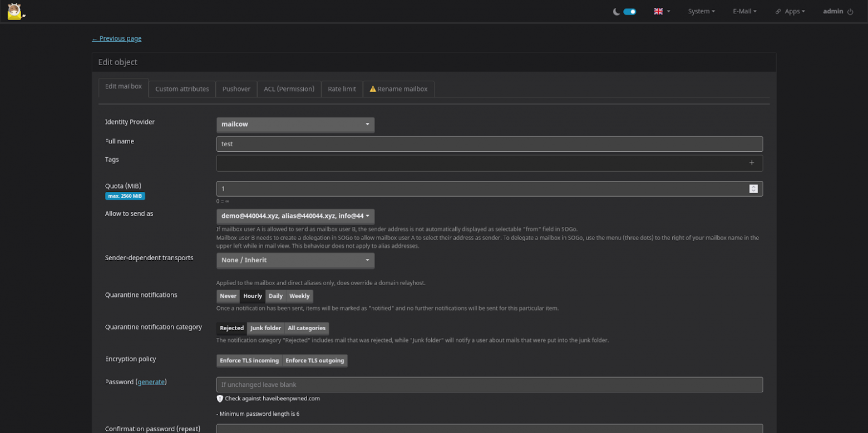The height and width of the screenshot is (433, 868).
Task: Select Weekly quarantine notifications
Action: point(299,296)
